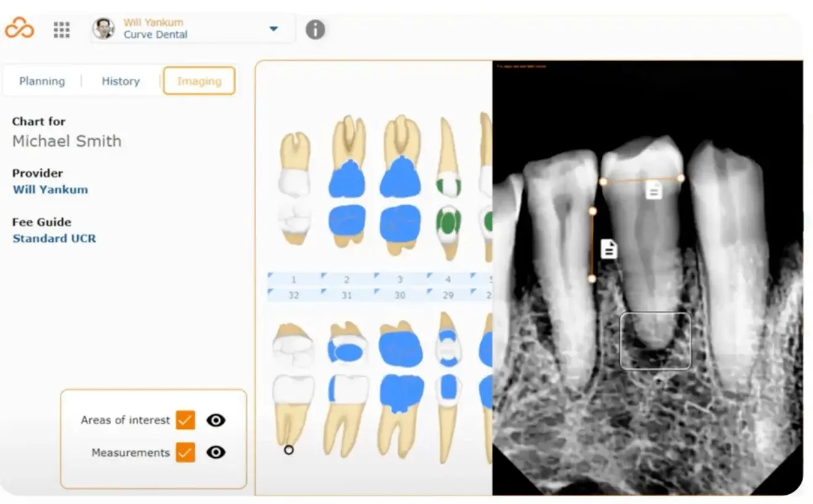Switch to the History tab
This screenshot has width=813, height=504.
click(120, 81)
